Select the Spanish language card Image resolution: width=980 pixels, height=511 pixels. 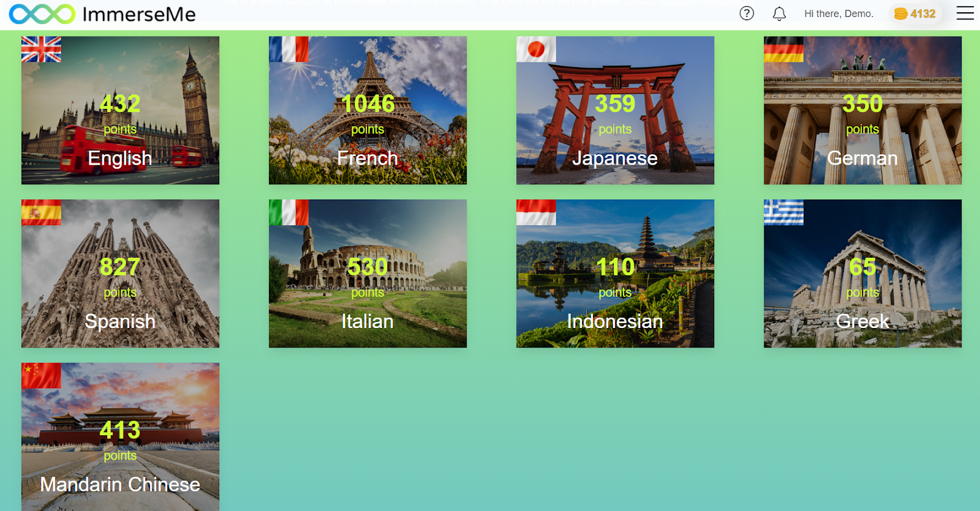click(x=120, y=274)
